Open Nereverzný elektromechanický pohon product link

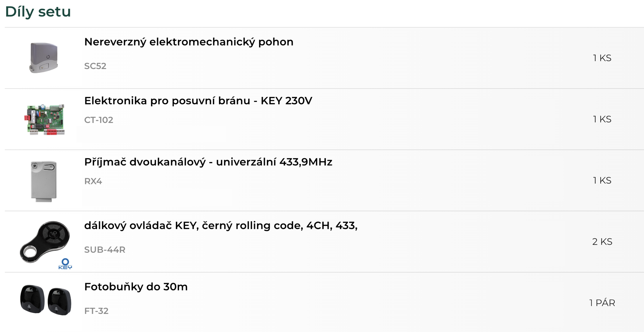pyautogui.click(x=189, y=42)
